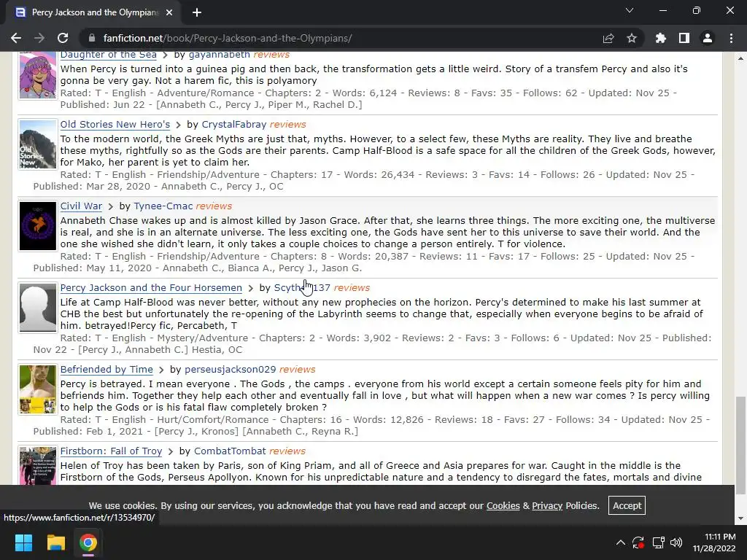Open the volume control icon
Viewport: 747px width, 560px height.
[x=676, y=542]
